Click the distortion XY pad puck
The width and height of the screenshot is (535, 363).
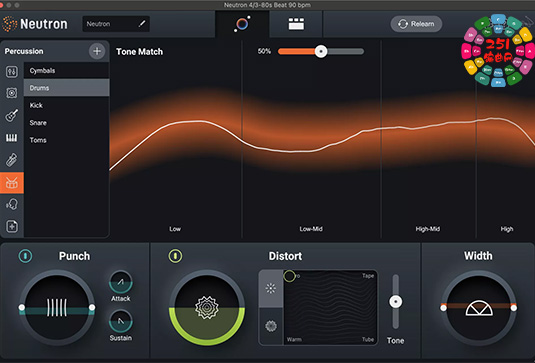click(x=289, y=276)
